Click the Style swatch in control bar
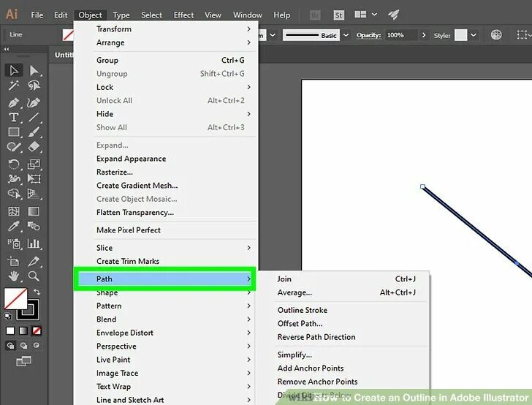 point(460,35)
